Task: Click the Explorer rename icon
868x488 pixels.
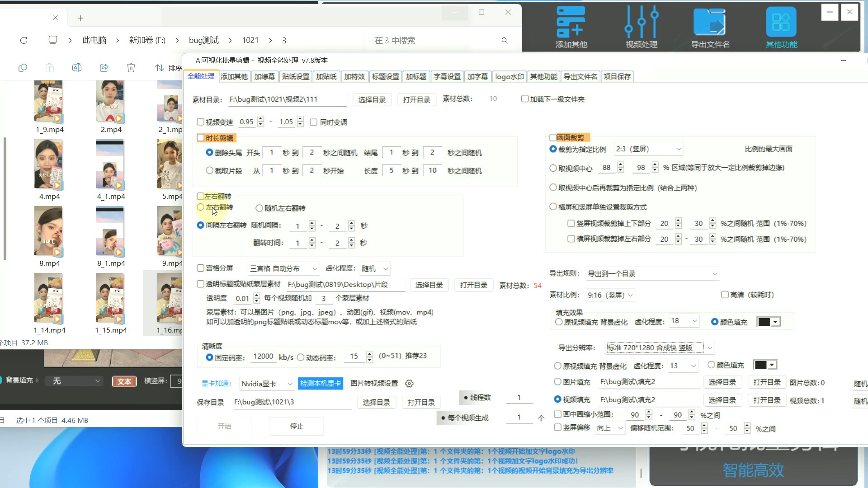Action: (77, 68)
